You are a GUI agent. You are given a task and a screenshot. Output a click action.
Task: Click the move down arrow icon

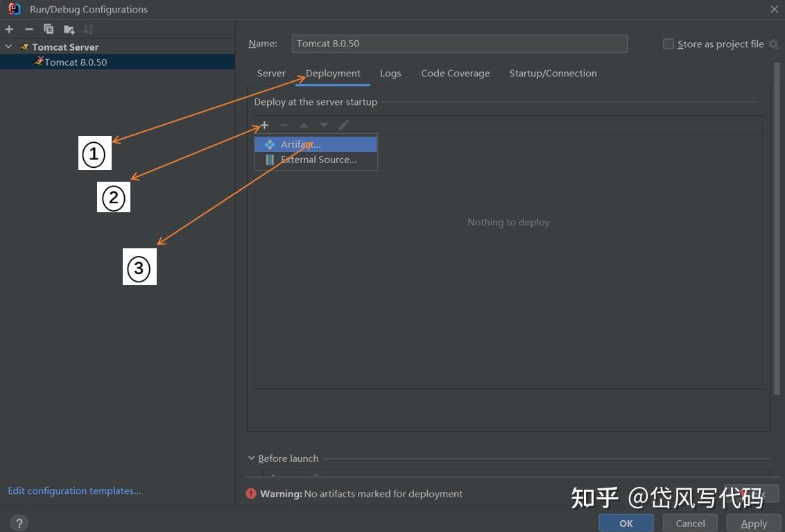323,125
